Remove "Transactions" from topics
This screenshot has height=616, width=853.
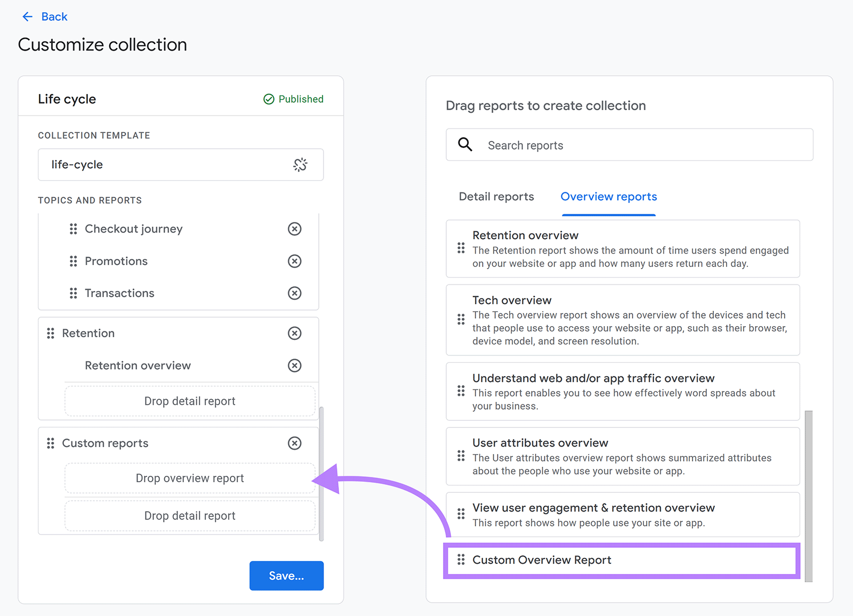point(294,293)
